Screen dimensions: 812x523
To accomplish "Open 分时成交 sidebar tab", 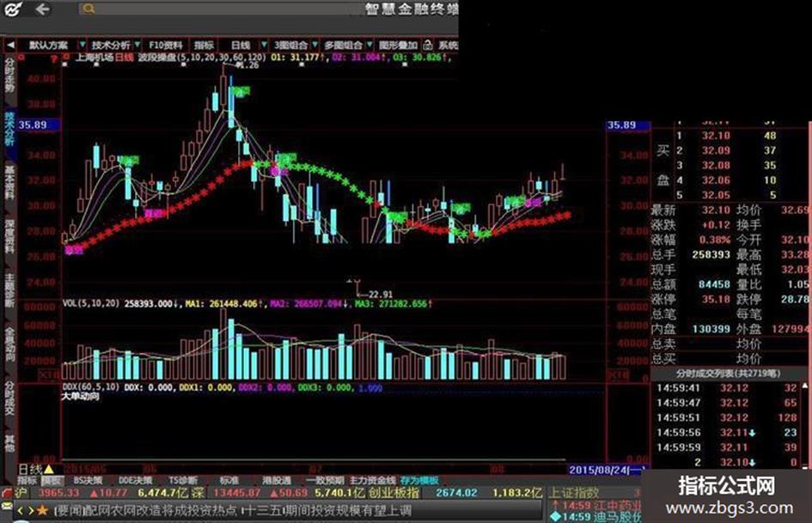I will [x=9, y=398].
